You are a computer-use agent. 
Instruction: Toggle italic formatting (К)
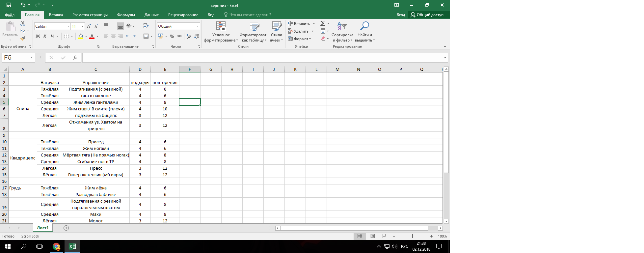(45, 36)
